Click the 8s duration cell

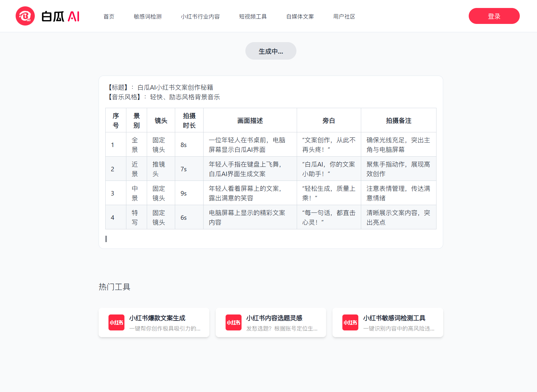point(189,145)
